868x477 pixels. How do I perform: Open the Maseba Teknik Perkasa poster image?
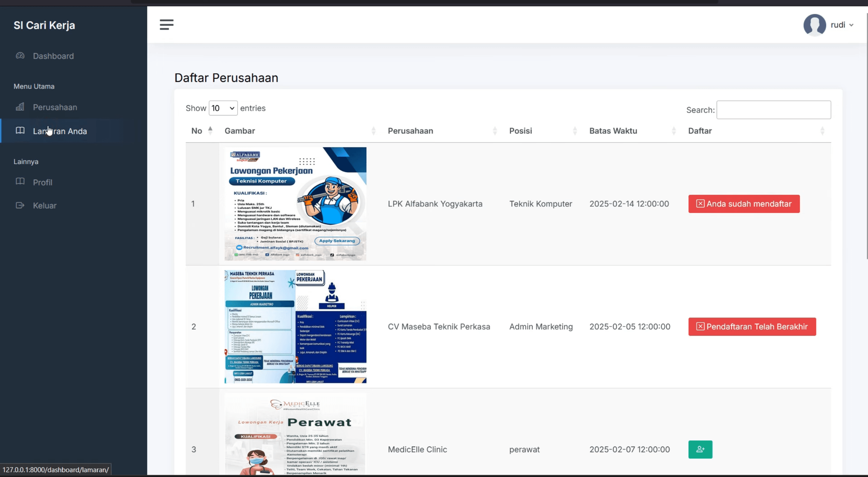coord(295,327)
